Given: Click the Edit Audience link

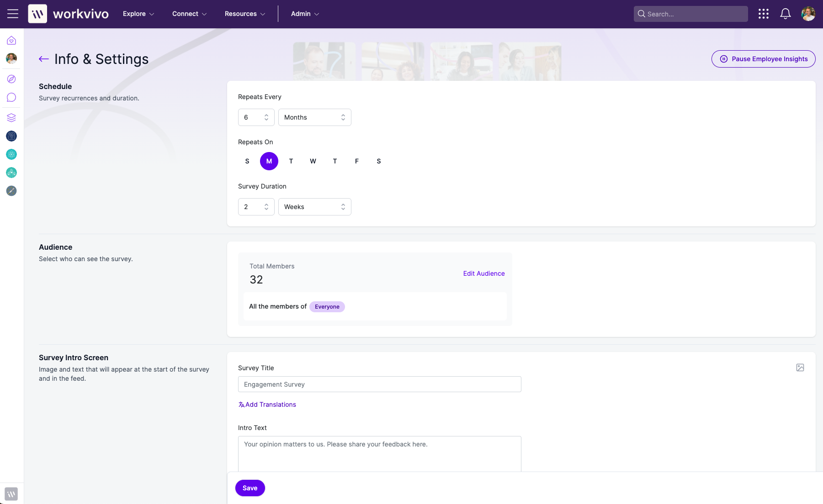Looking at the screenshot, I should pyautogui.click(x=484, y=273).
